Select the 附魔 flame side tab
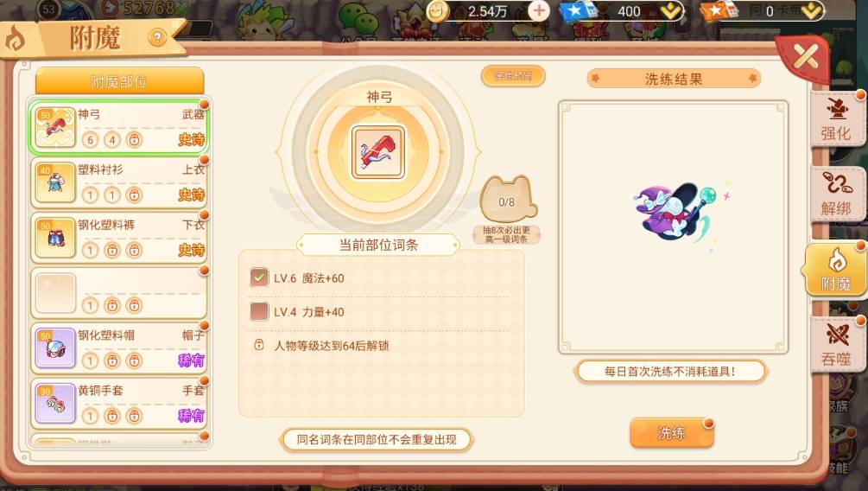This screenshot has width=868, height=491. (x=836, y=271)
